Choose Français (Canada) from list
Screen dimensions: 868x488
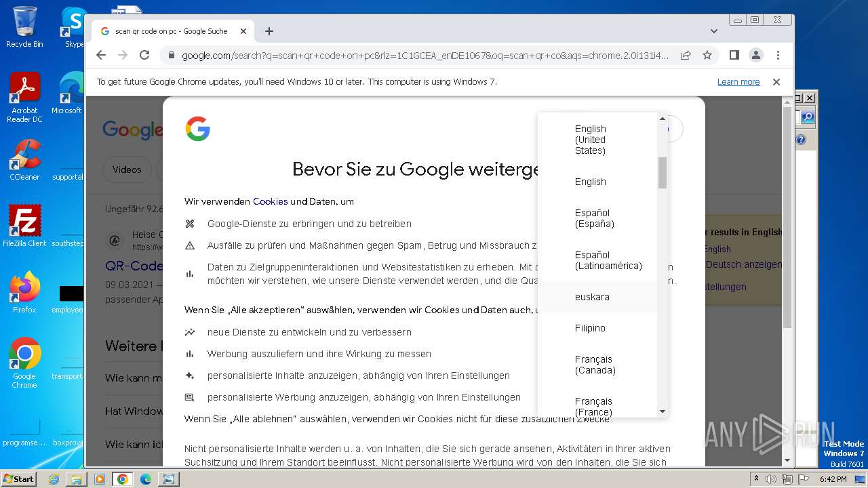(597, 365)
